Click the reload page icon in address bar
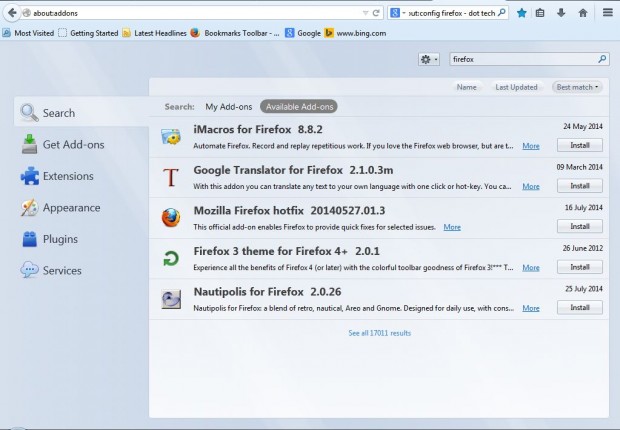 click(376, 13)
